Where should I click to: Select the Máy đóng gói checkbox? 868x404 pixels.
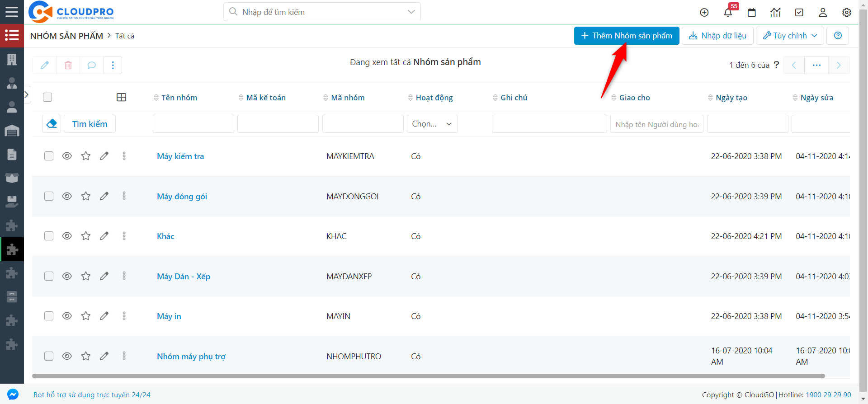point(49,196)
